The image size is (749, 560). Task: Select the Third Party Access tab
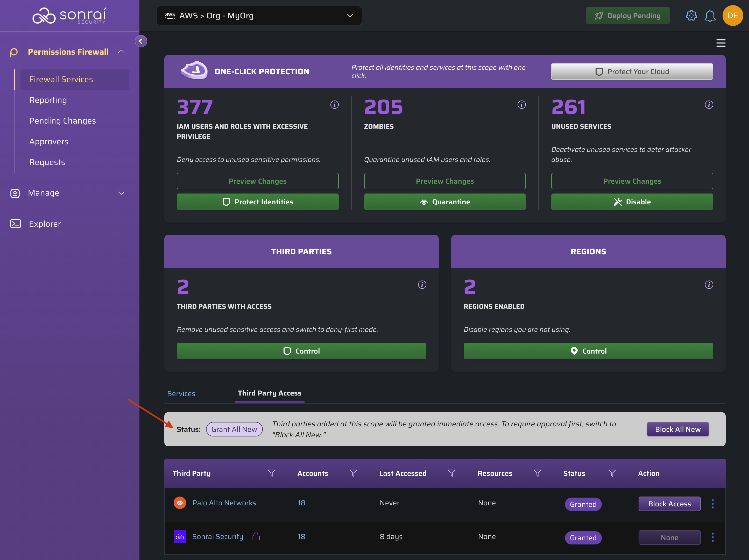click(x=270, y=393)
